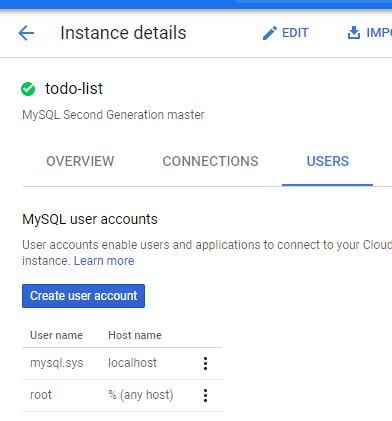Select the todo-list instance name
The image size is (392, 421).
[74, 89]
